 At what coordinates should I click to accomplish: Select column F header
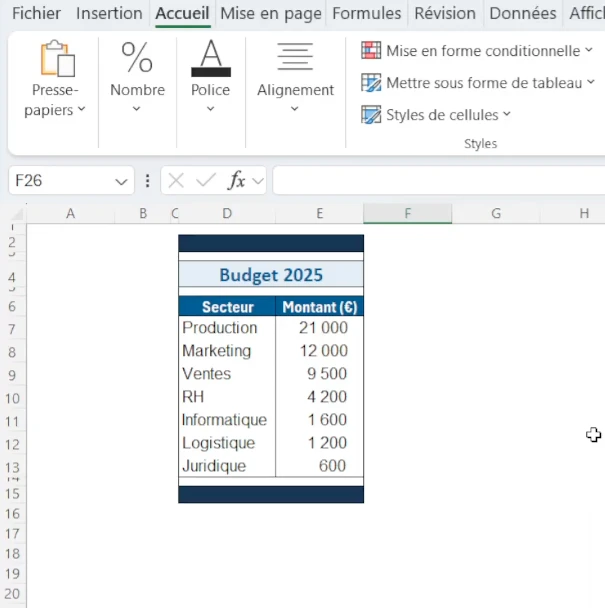click(408, 213)
